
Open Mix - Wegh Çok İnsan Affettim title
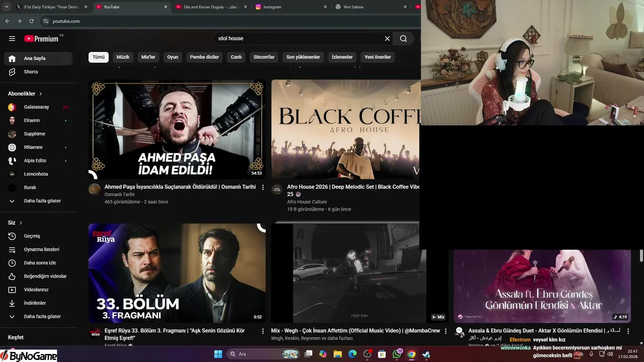tap(356, 331)
